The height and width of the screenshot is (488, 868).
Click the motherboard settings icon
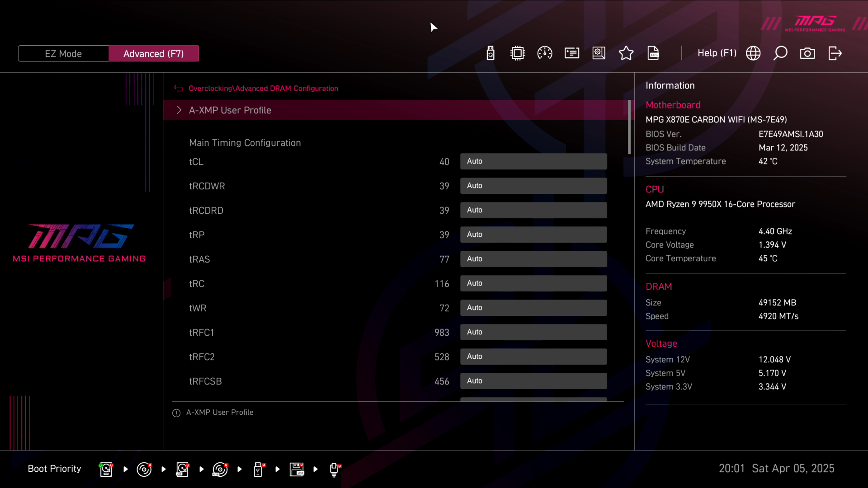(x=599, y=53)
